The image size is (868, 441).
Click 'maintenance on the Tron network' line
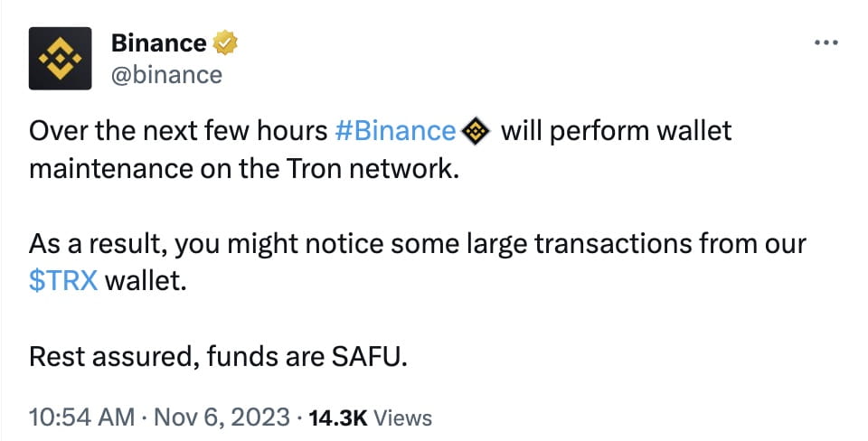244,169
